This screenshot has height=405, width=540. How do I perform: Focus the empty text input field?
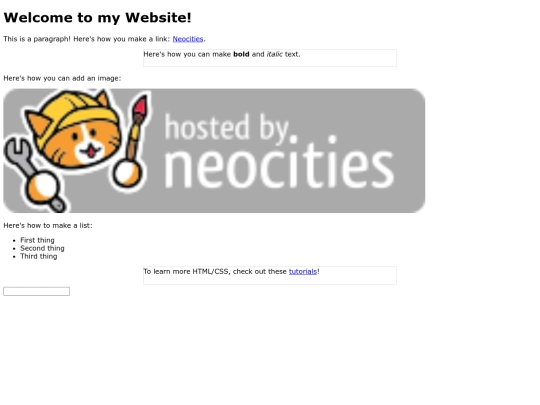pos(37,291)
